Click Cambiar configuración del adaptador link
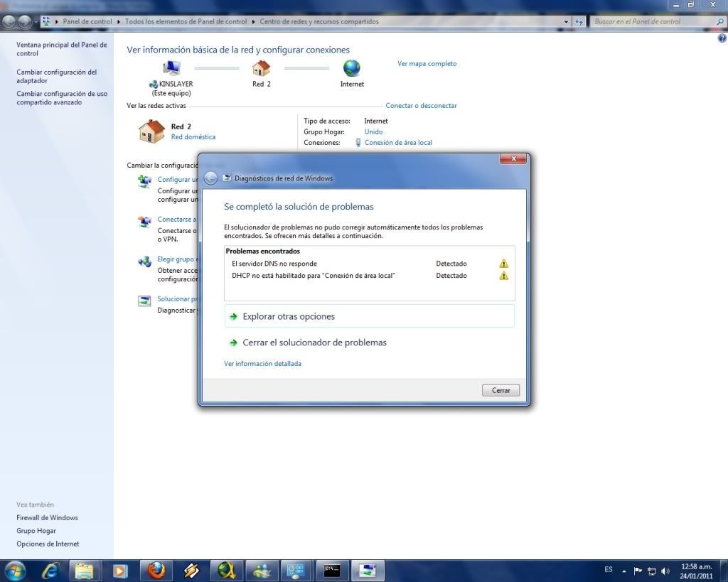Viewport: 728px width, 582px height. pyautogui.click(x=56, y=76)
